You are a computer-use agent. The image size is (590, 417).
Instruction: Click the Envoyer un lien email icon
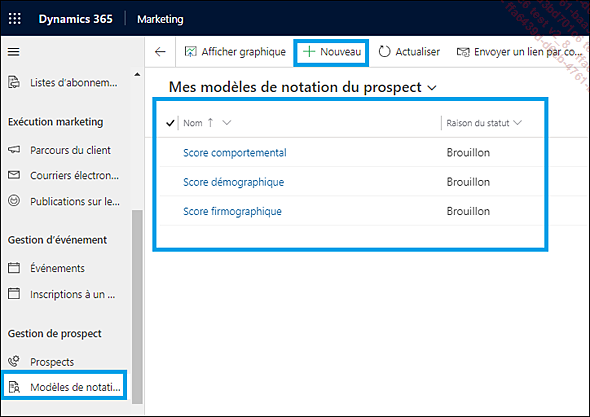point(463,52)
